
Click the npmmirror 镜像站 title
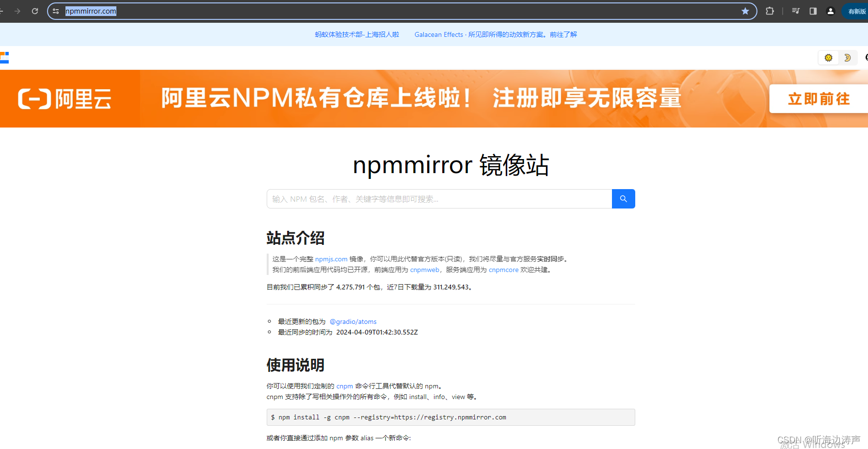click(451, 165)
